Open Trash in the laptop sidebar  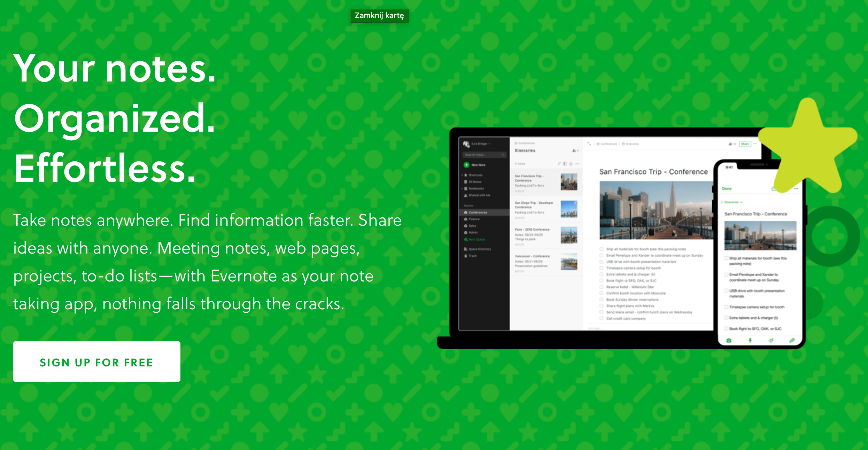pos(470,256)
